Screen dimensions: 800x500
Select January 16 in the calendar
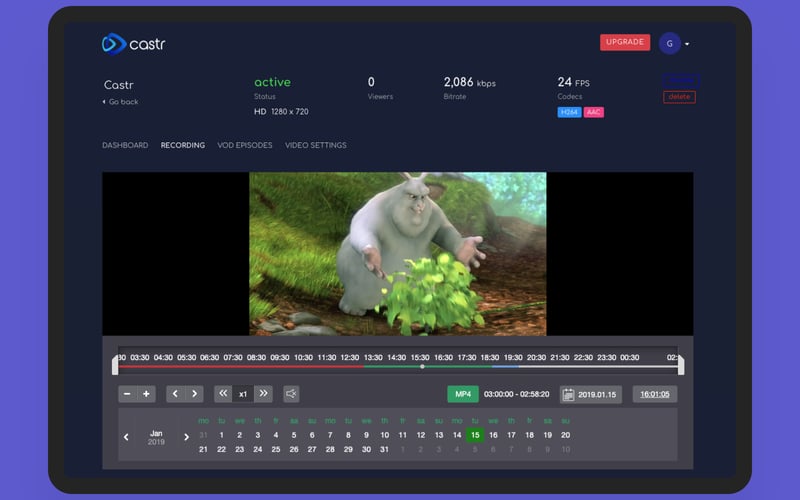click(493, 435)
